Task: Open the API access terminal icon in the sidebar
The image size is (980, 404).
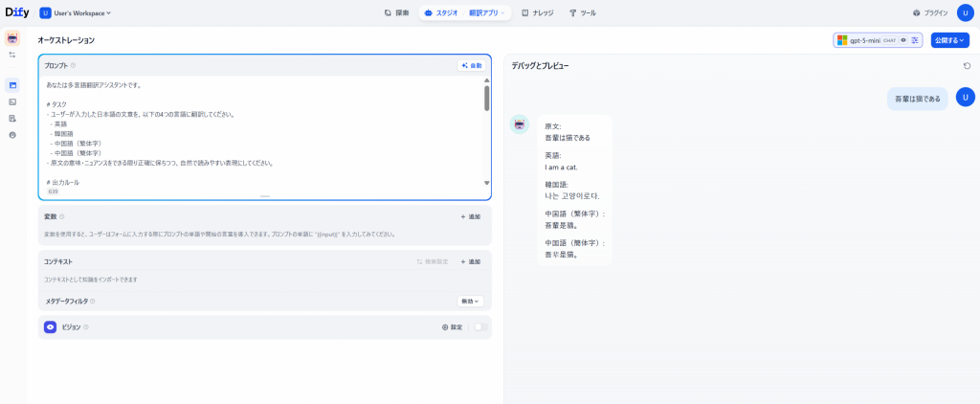Action: point(12,101)
